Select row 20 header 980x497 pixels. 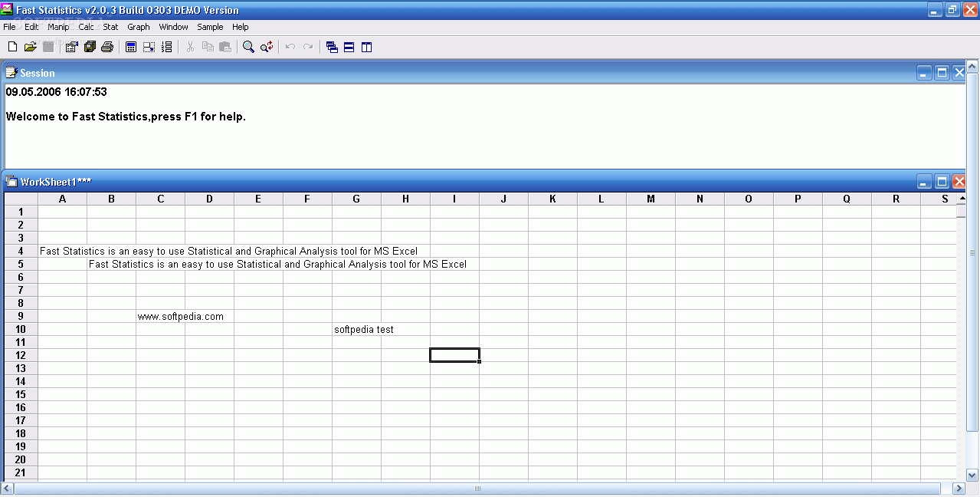(x=21, y=459)
